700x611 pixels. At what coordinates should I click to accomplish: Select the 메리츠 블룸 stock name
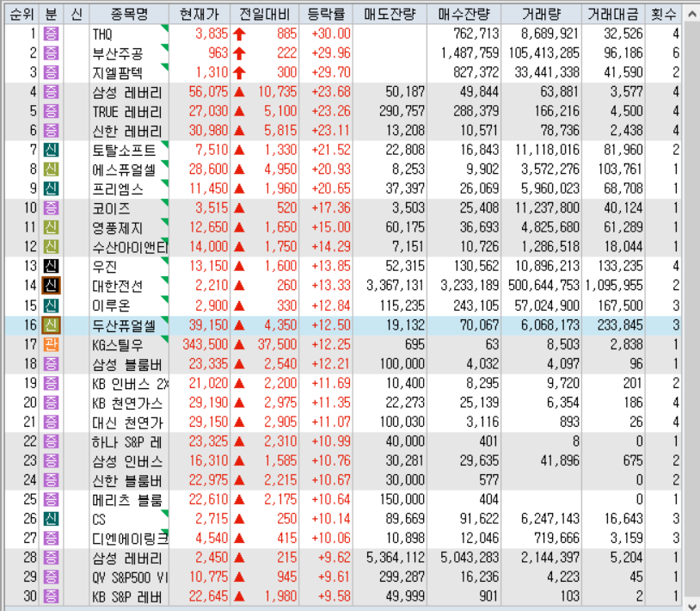point(127,500)
